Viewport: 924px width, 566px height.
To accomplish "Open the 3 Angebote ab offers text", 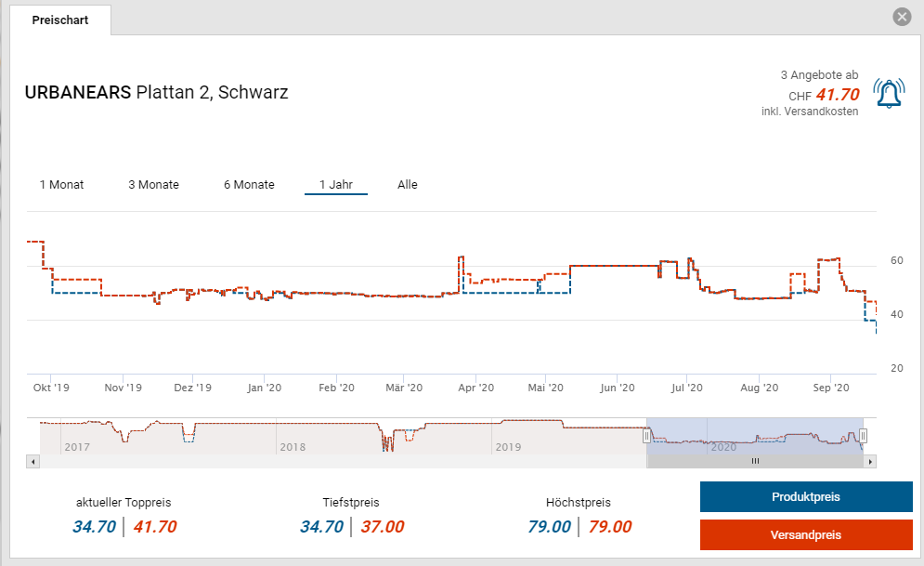I will pyautogui.click(x=819, y=75).
